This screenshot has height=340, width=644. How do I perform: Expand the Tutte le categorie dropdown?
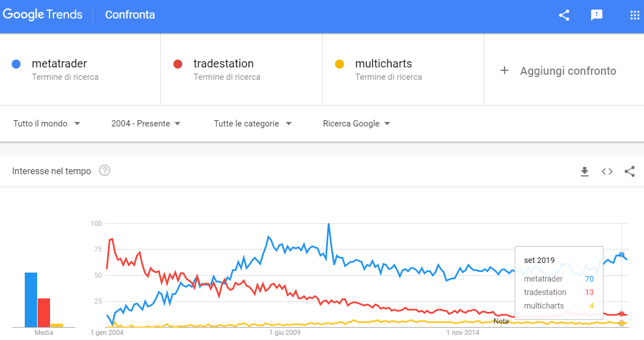click(x=253, y=124)
